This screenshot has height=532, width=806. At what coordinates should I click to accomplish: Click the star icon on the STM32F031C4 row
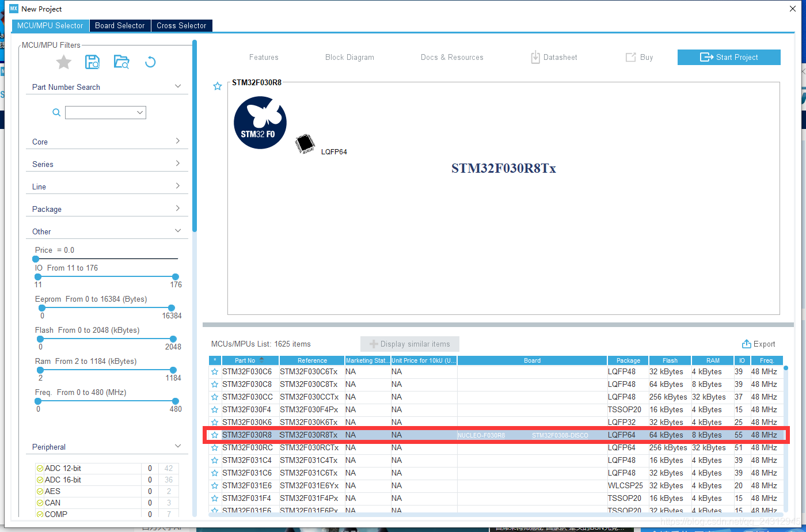coord(215,461)
